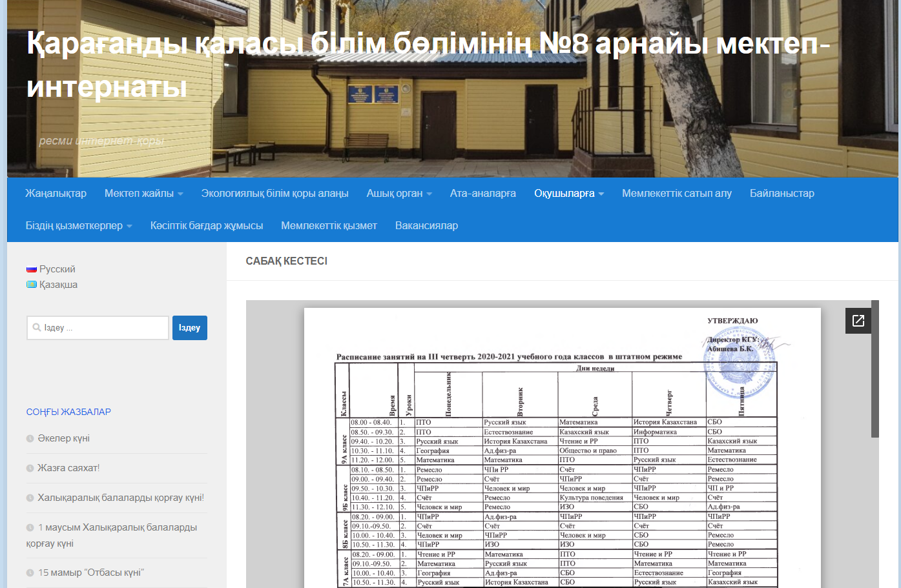The height and width of the screenshot is (588, 901).
Task: Click the Іздеу search input field
Action: (98, 328)
